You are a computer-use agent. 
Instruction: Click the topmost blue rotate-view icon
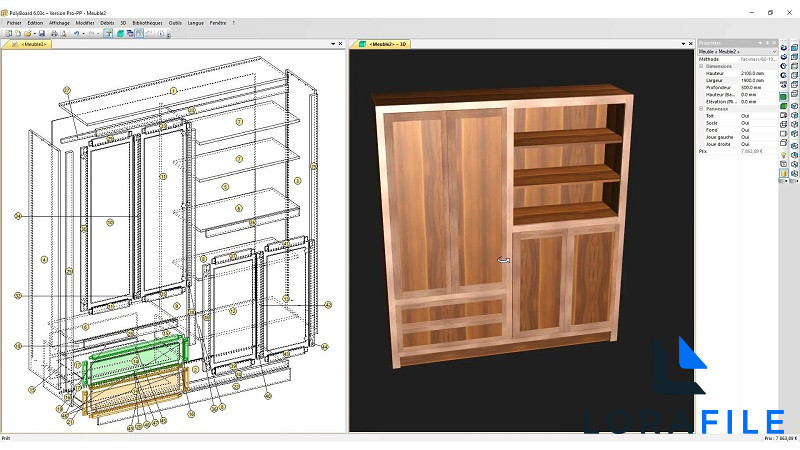(x=783, y=48)
